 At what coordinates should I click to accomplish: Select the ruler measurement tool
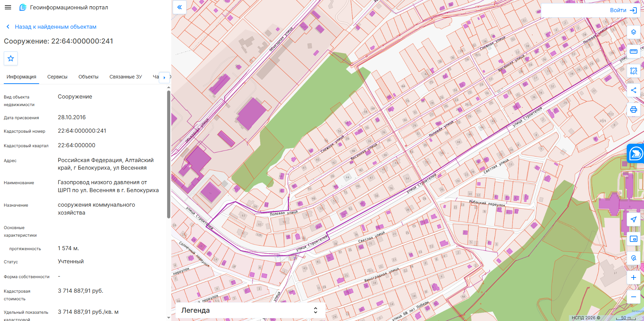[x=634, y=51]
